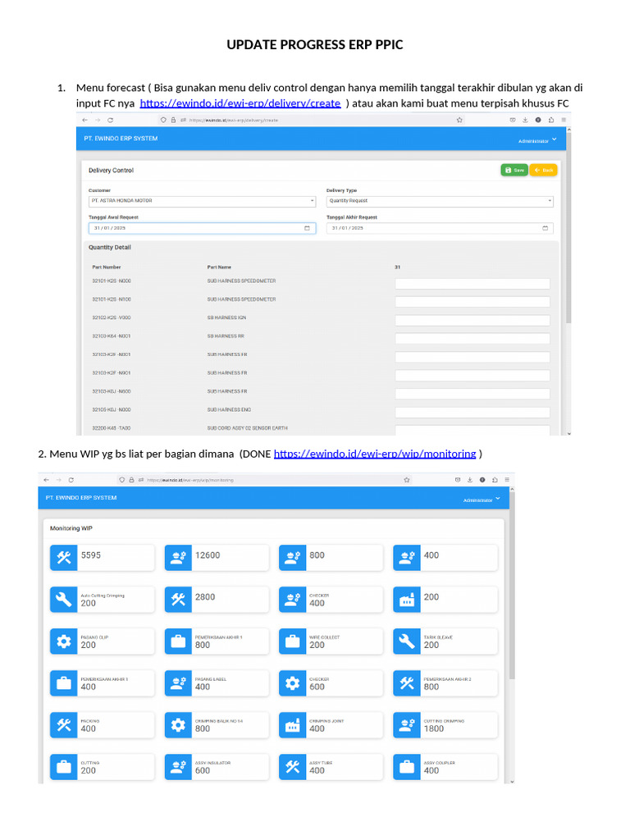This screenshot has width=630, height=840.
Task: Click reload icon in wip/monitoring browser
Action: pyautogui.click(x=71, y=480)
